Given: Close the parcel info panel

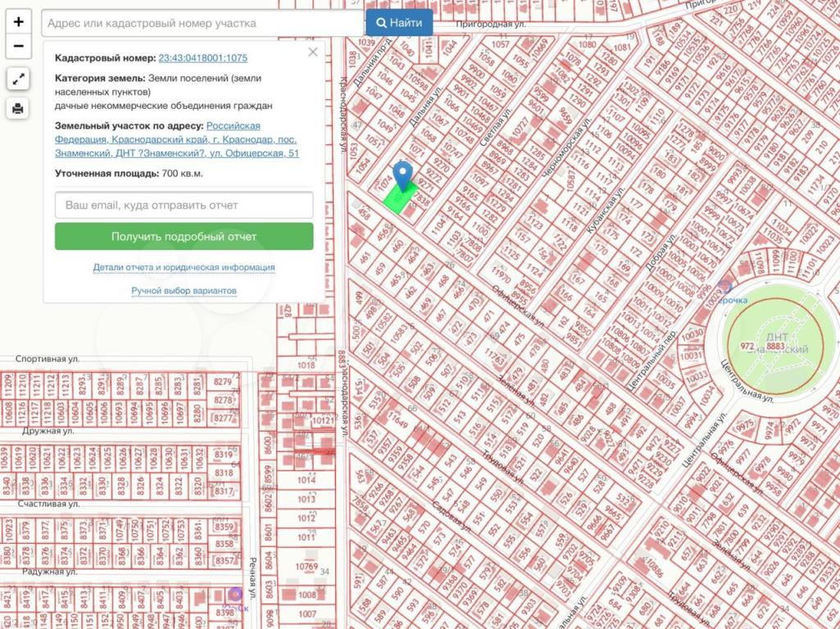Looking at the screenshot, I should point(312,52).
